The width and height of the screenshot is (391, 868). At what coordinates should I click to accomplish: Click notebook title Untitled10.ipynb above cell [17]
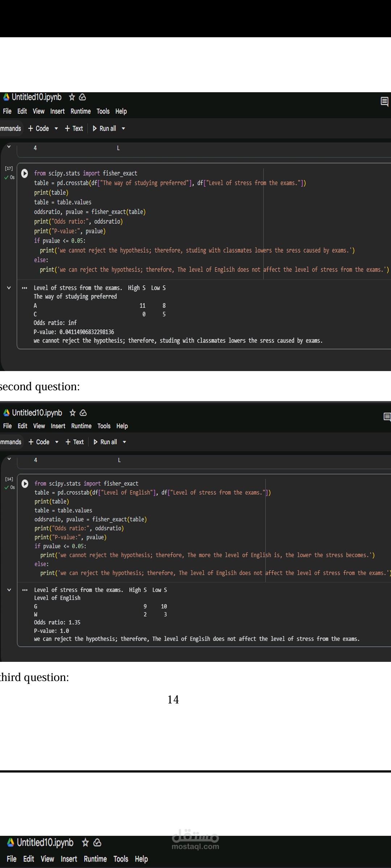click(x=37, y=97)
